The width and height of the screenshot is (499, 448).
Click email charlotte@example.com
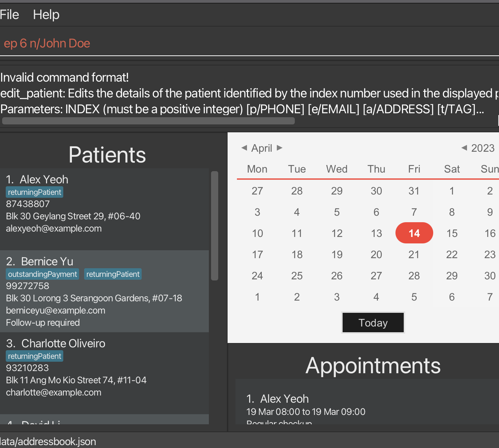54,392
